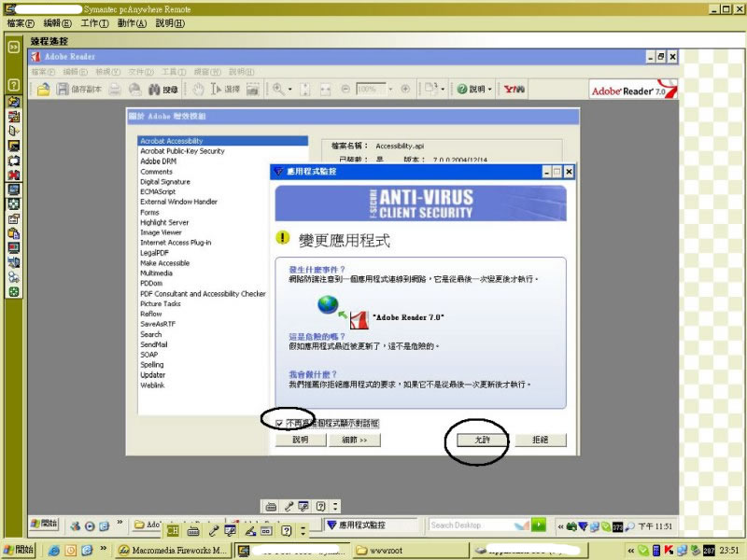
Task: Open the zoom percentage dropdown arrow
Action: click(390, 89)
